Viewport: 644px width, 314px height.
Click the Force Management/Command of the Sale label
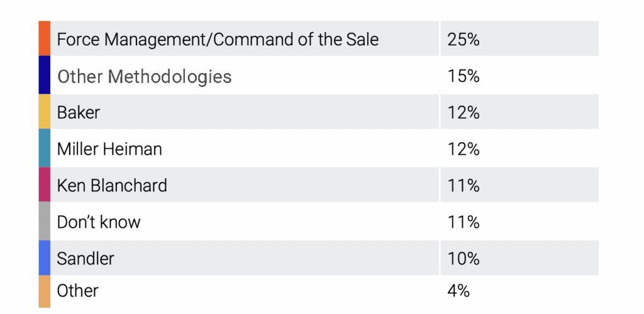[x=218, y=40]
